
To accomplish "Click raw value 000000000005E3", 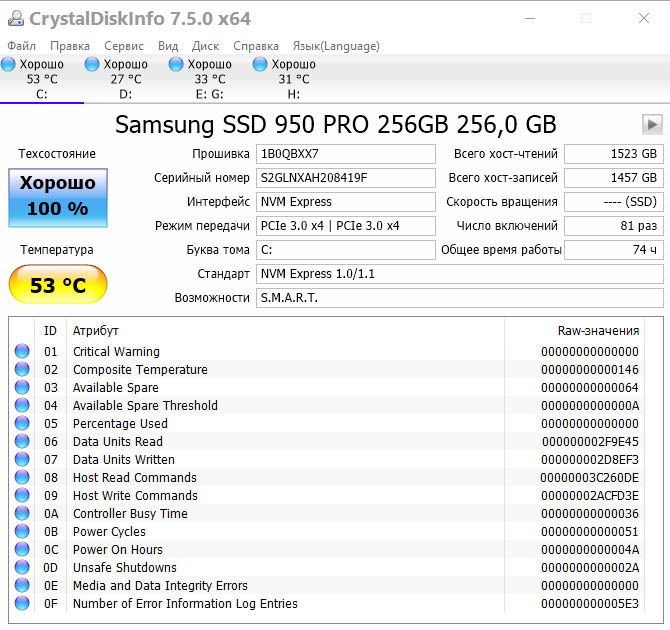I will pos(590,604).
